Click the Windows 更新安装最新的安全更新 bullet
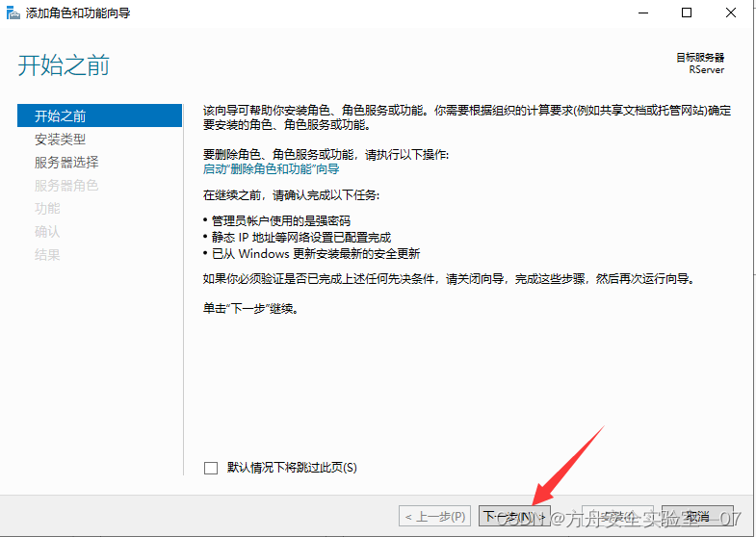This screenshot has height=537, width=756. pyautogui.click(x=316, y=254)
